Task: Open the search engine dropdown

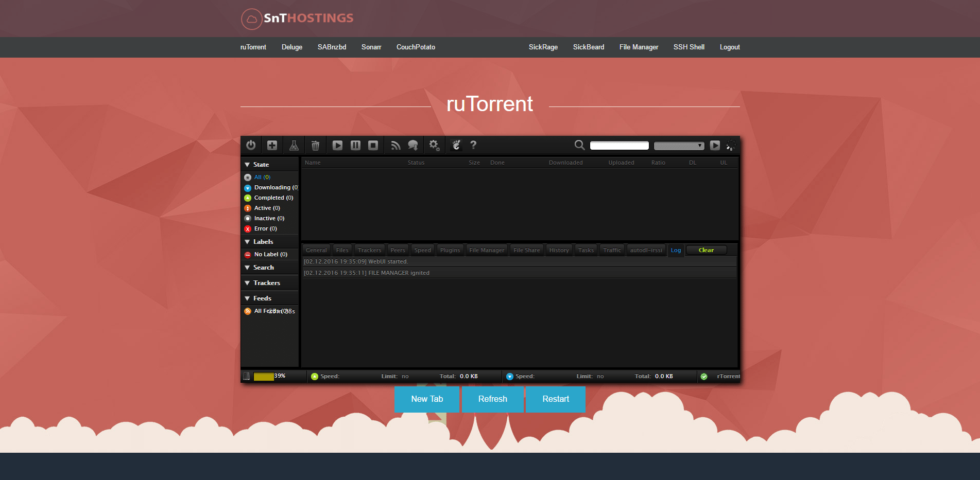Action: [679, 146]
